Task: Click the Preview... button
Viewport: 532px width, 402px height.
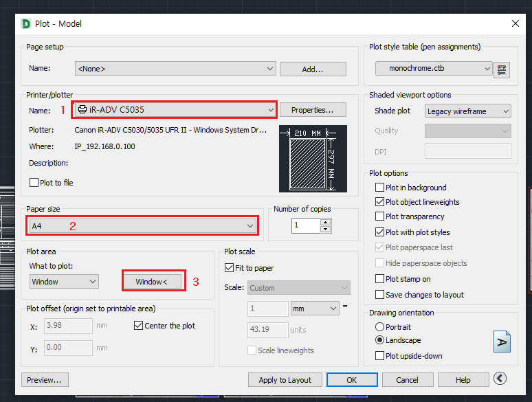Action: pos(45,379)
